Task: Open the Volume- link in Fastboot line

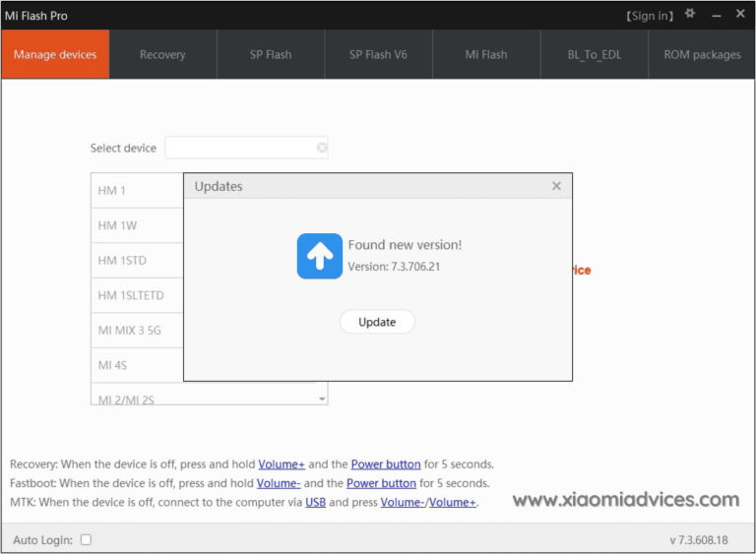Action: (279, 482)
